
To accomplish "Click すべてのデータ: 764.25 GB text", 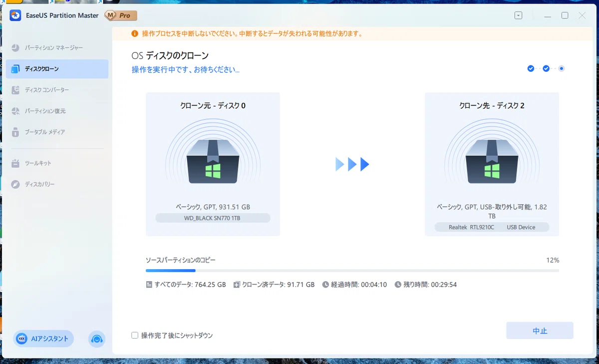I will coord(190,285).
